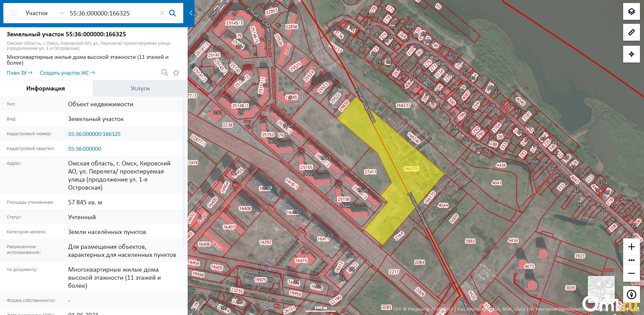
Task: Collapse the side panel with the left chevron
Action: pyautogui.click(x=191, y=13)
